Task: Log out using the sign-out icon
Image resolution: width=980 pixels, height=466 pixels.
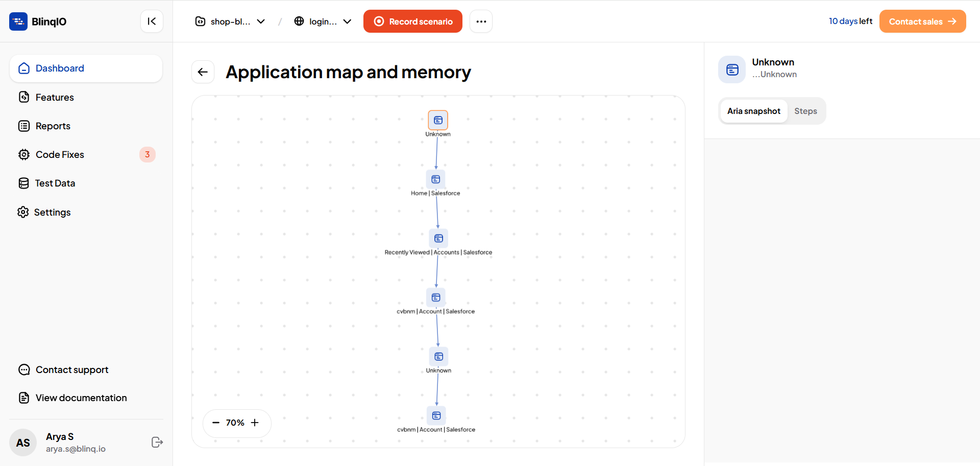Action: [157, 442]
